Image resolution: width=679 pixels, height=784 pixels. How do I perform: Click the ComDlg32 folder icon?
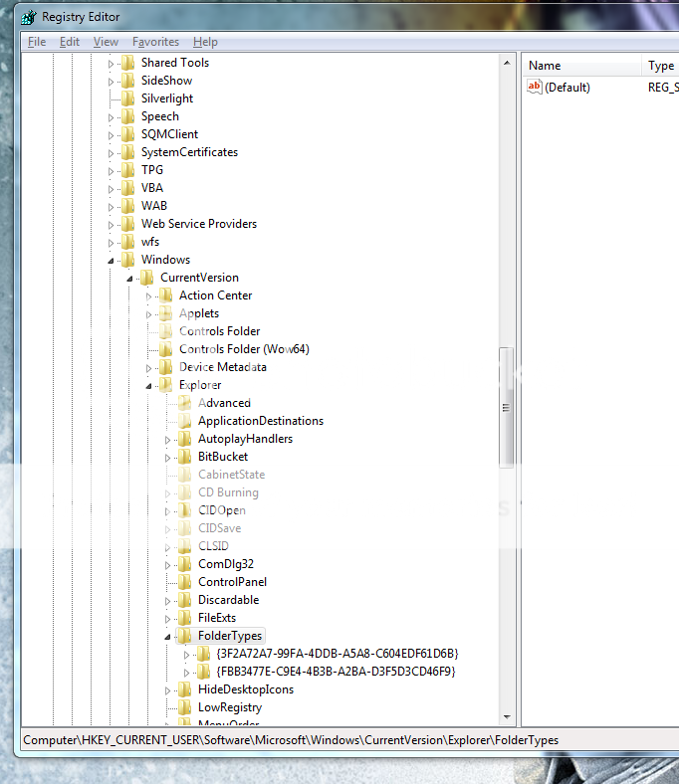(185, 564)
